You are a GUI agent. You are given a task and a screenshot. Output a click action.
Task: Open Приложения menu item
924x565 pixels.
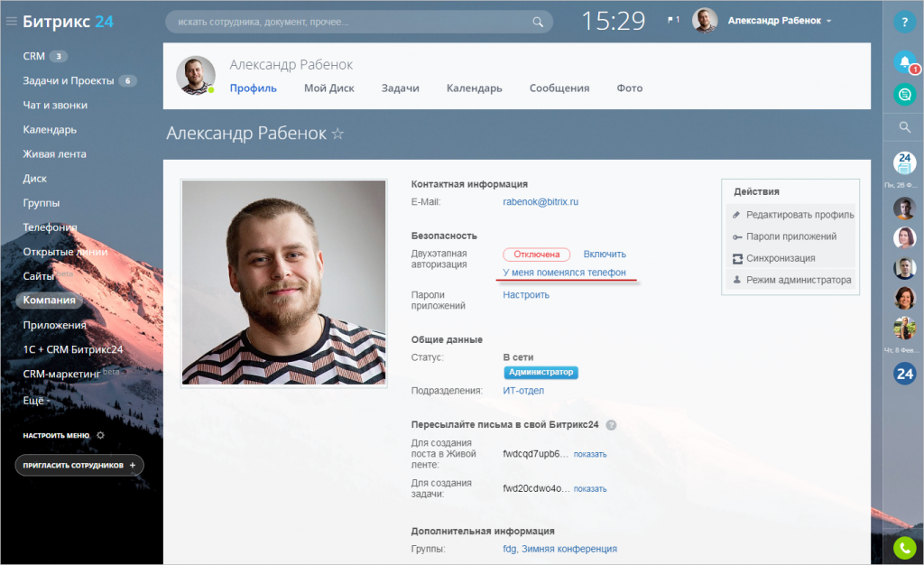tap(54, 325)
